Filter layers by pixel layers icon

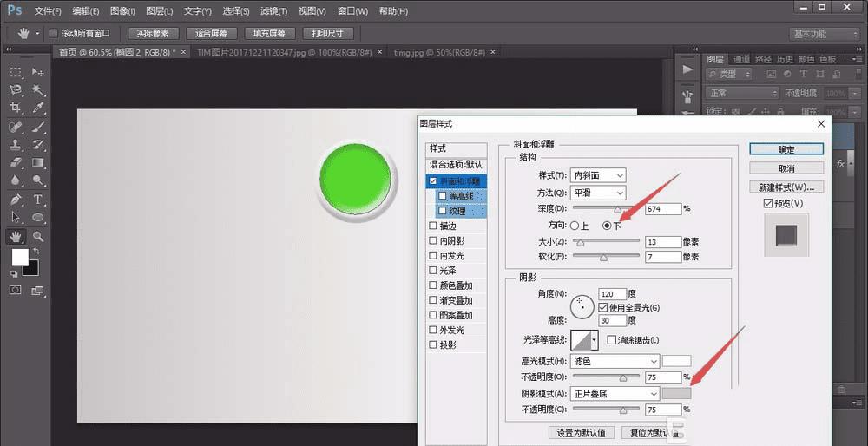tap(771, 74)
